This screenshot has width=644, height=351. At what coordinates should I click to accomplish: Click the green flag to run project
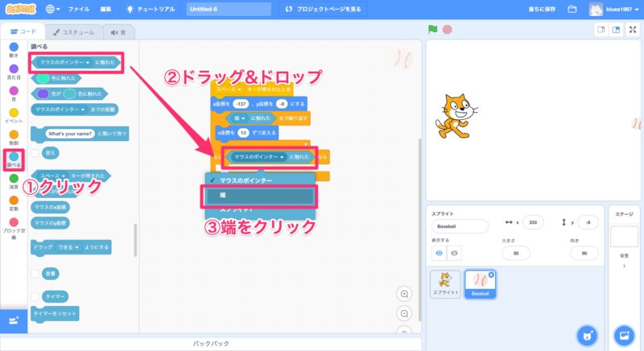click(433, 30)
